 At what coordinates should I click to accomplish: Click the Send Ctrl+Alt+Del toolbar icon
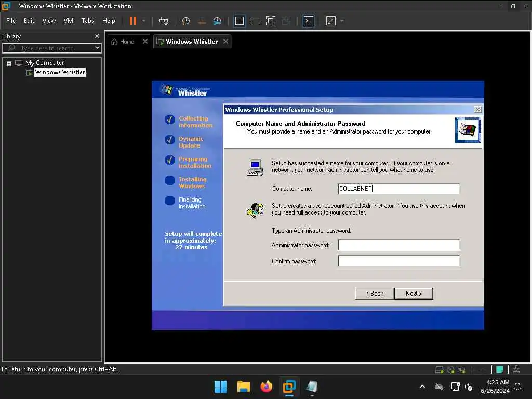[164, 21]
